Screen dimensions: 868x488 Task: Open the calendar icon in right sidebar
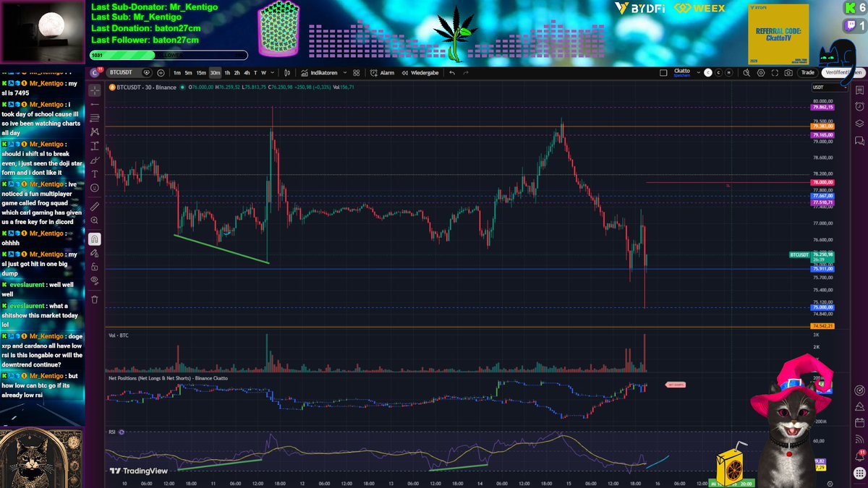[x=859, y=423]
